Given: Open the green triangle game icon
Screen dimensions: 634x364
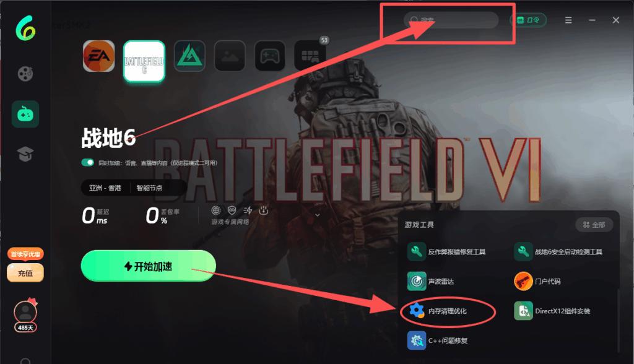Looking at the screenshot, I should tap(189, 56).
